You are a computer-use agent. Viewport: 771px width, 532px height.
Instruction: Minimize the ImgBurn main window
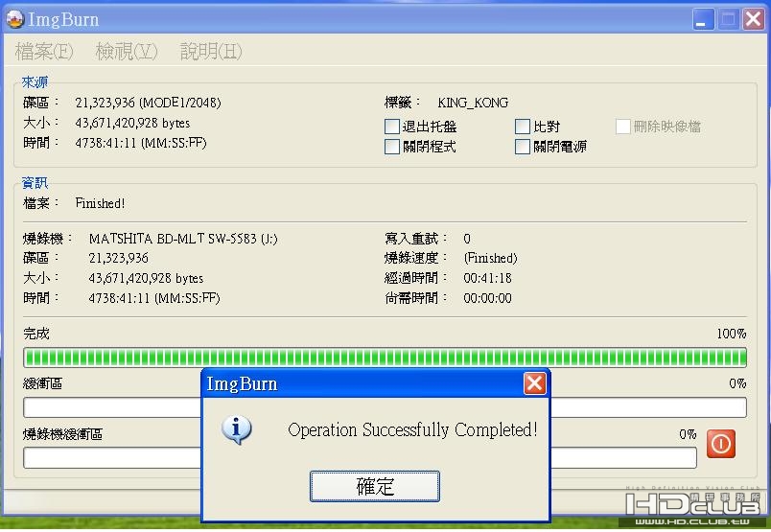pyautogui.click(x=703, y=20)
